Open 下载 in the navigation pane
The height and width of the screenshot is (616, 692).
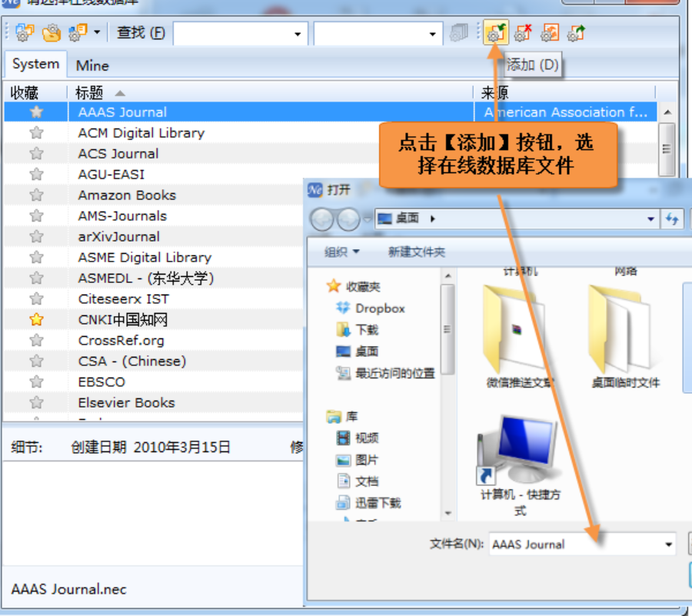(x=358, y=330)
